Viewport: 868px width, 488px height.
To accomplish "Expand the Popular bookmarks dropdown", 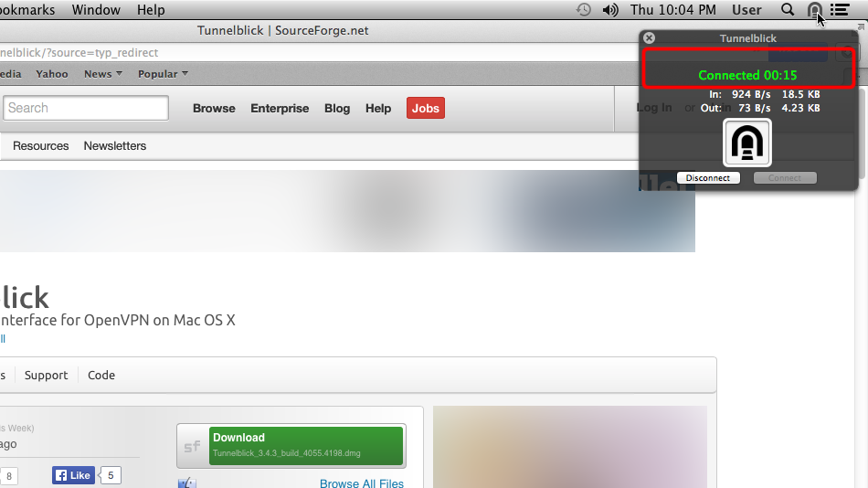I will [x=163, y=74].
